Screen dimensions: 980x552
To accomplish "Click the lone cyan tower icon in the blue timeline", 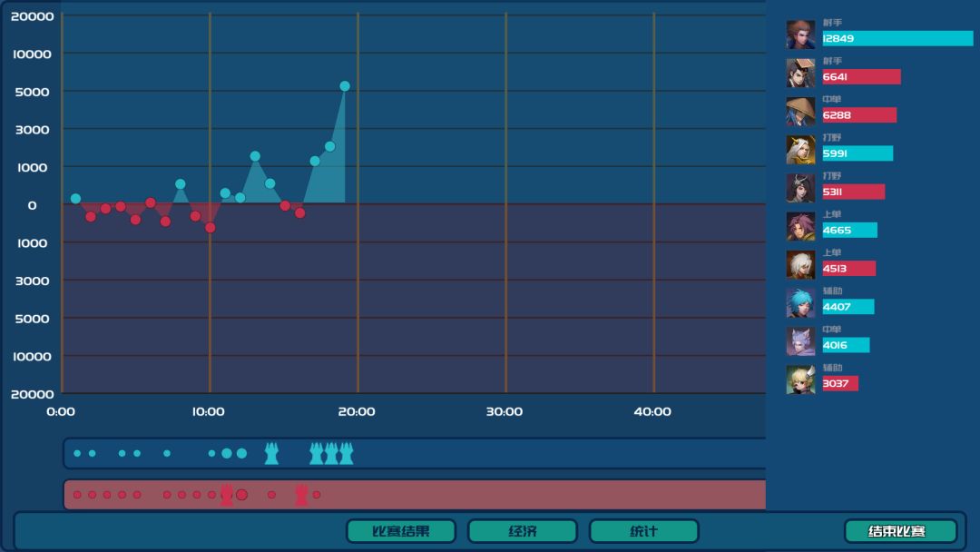I will (x=271, y=453).
